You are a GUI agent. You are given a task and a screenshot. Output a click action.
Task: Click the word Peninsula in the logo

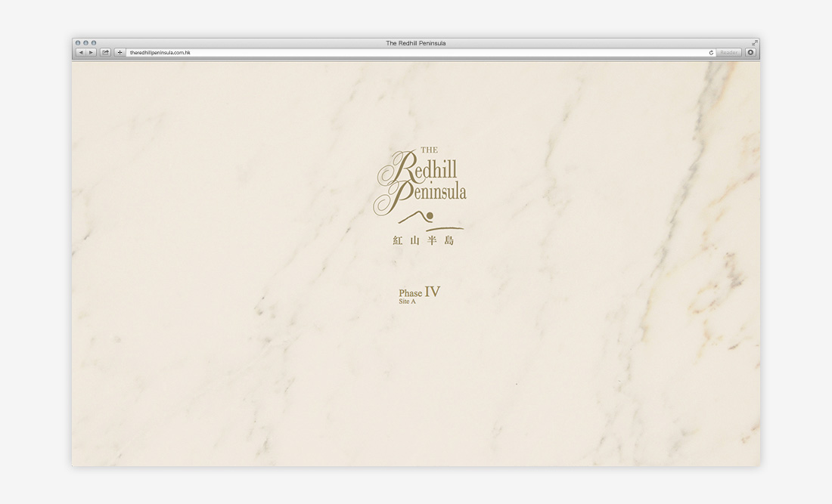[x=439, y=192]
